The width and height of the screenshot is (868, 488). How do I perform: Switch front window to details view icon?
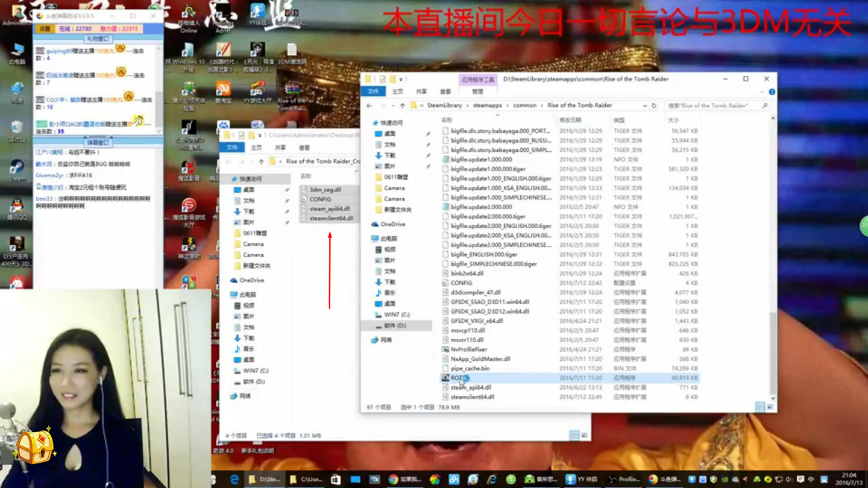coord(760,407)
